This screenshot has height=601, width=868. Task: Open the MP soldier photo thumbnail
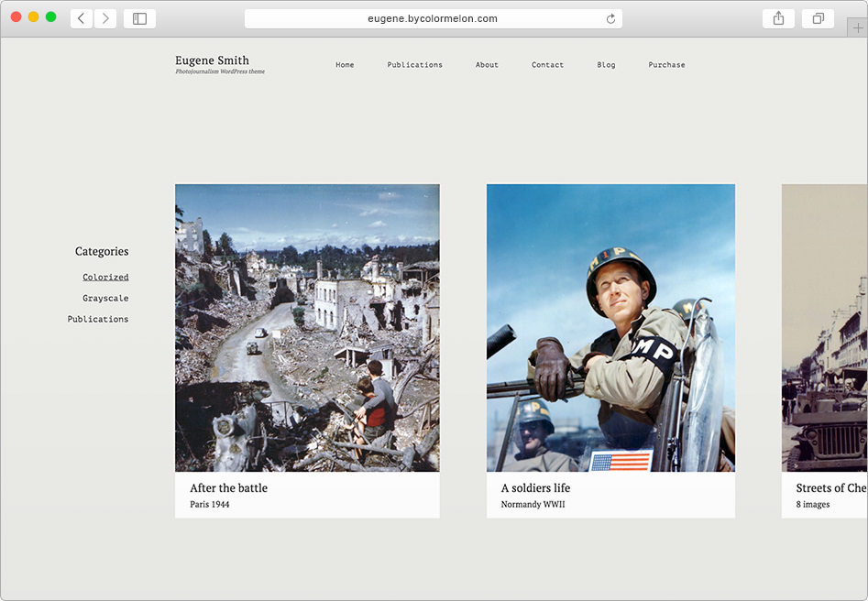coord(610,328)
